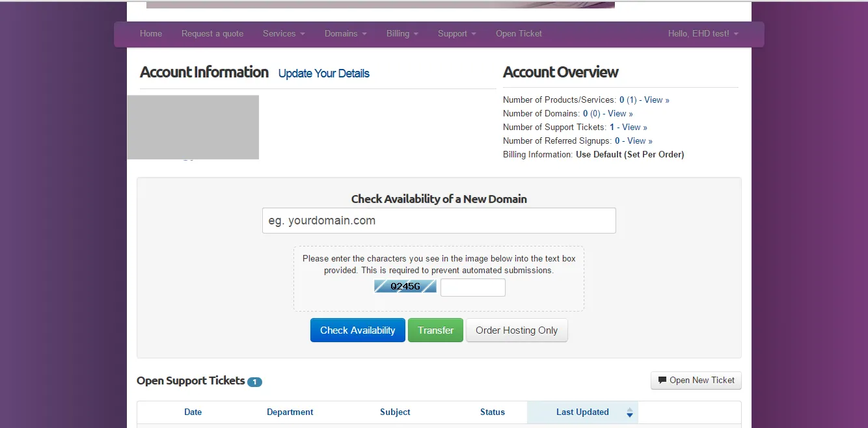868x428 pixels.
Task: Click the open tickets count badge
Action: click(254, 382)
